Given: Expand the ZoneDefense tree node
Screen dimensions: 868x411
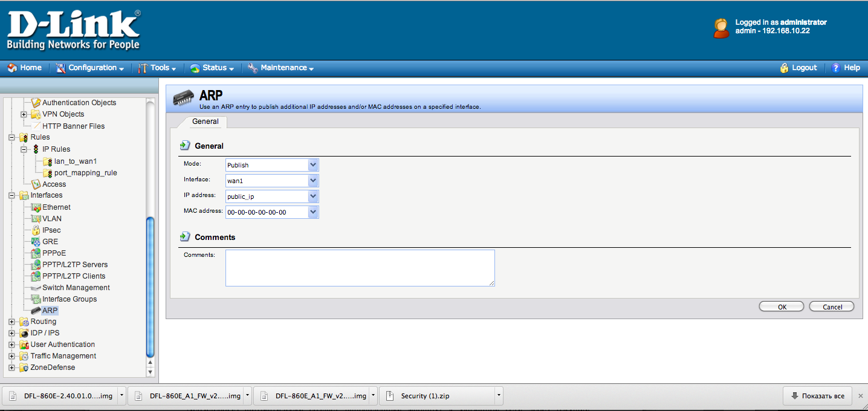Looking at the screenshot, I should click(11, 367).
